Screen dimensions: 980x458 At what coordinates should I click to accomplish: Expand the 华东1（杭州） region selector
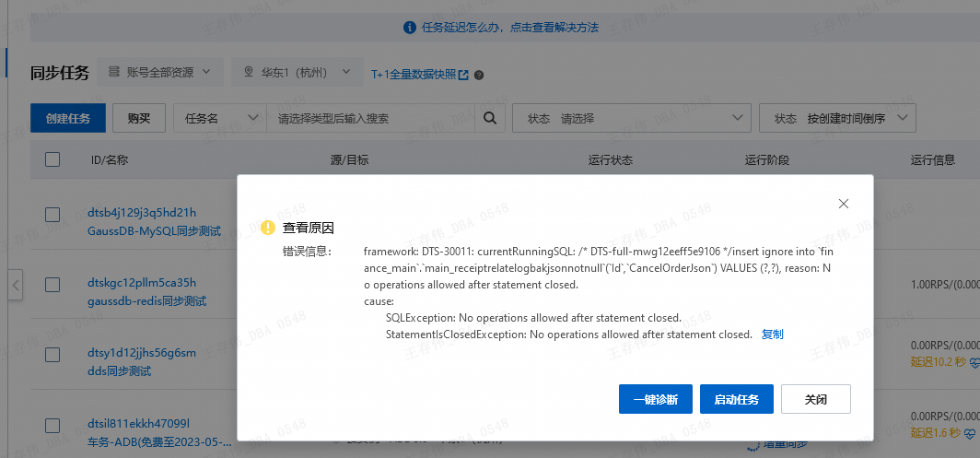click(297, 72)
